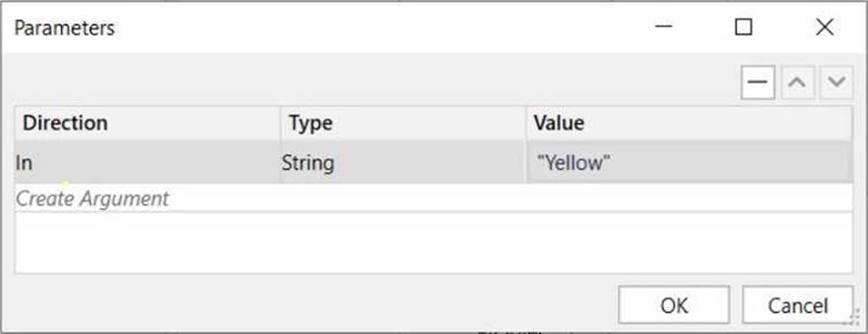Screen dimensions: 868x334
Task: Confirm with the OK button
Action: tap(674, 305)
